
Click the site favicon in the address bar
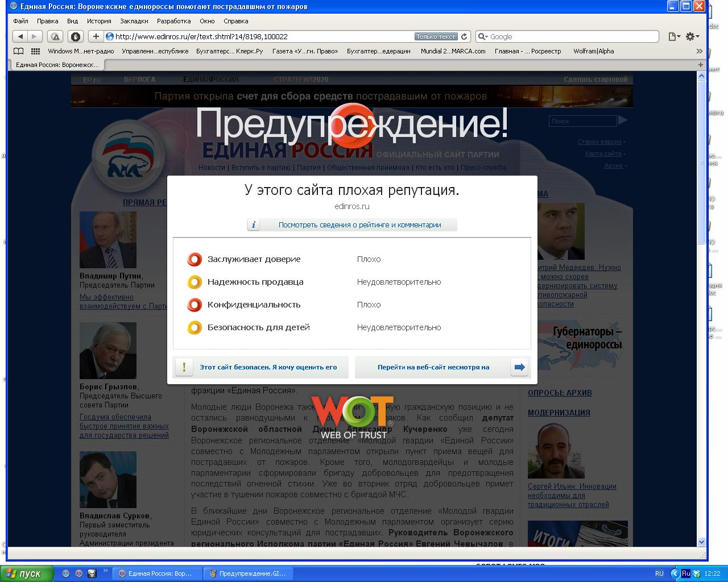click(110, 36)
